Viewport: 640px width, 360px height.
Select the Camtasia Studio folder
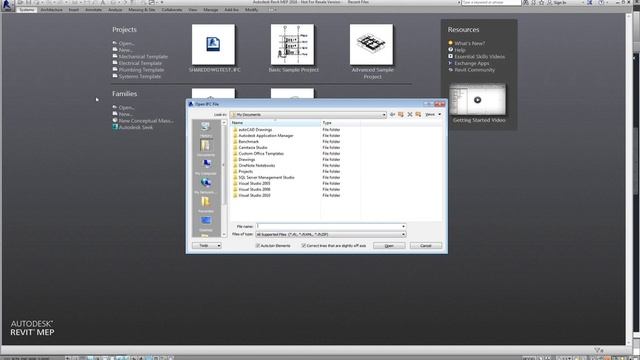click(x=253, y=148)
